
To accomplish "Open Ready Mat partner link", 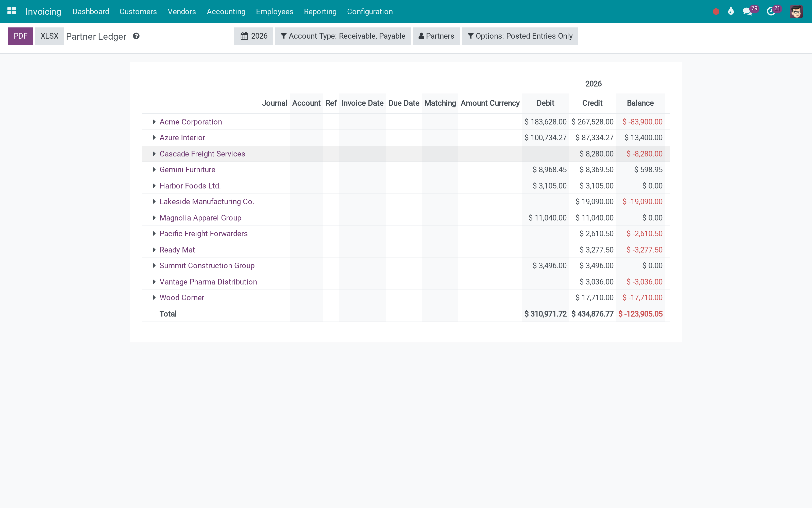I will [177, 250].
